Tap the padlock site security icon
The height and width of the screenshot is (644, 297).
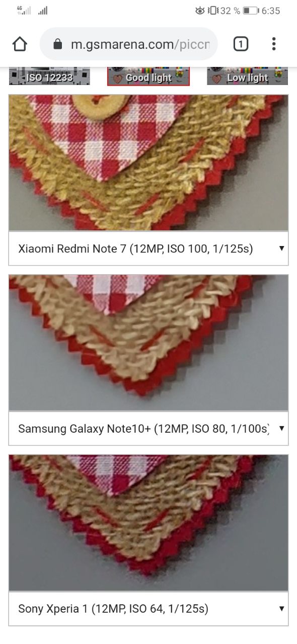pos(57,44)
